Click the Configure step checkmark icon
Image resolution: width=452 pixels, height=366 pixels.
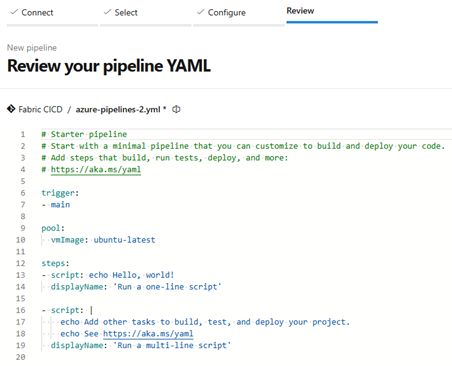pos(200,12)
